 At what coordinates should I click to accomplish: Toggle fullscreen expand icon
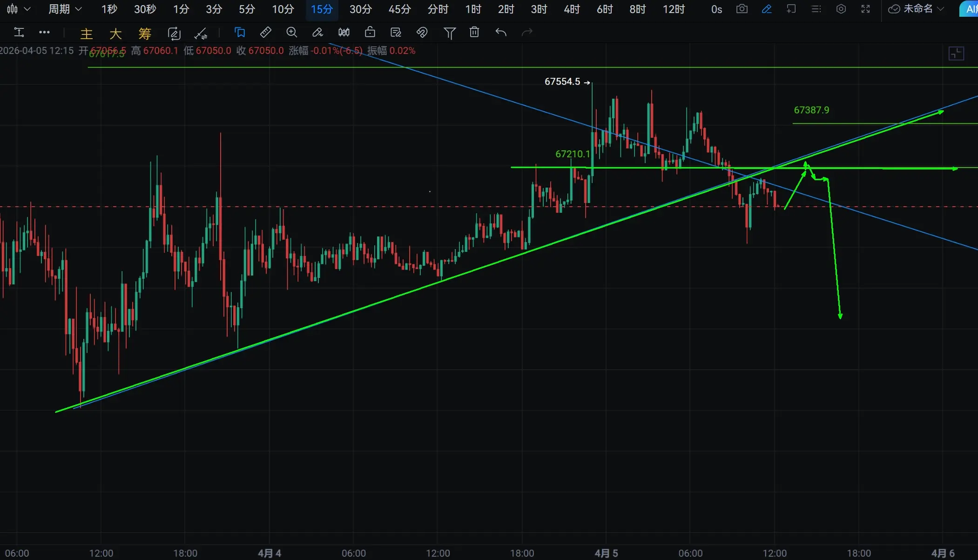865,9
